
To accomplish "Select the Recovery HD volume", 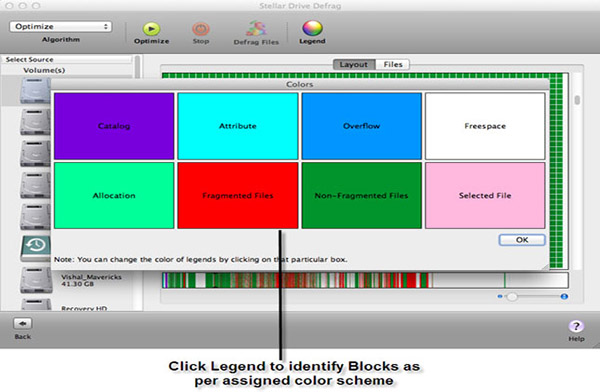I will (84, 308).
